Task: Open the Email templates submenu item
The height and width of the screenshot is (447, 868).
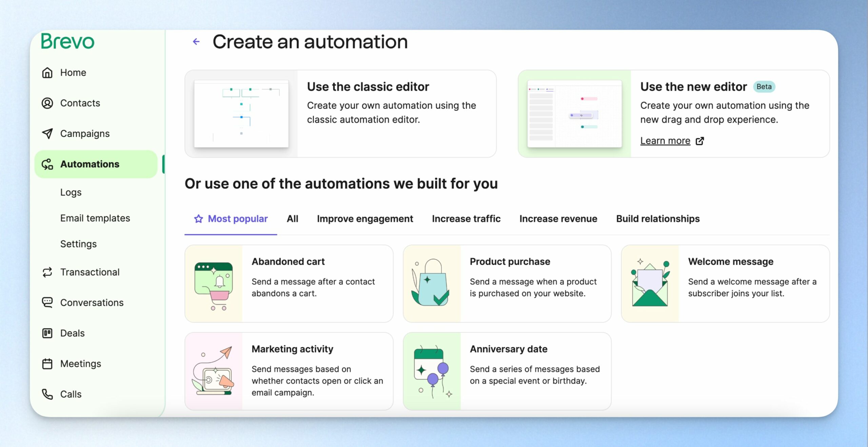Action: pos(95,218)
